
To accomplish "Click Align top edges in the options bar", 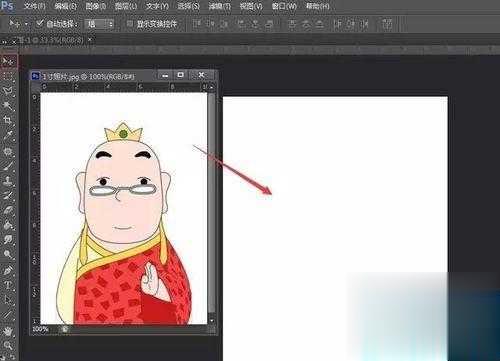I will 197,23.
